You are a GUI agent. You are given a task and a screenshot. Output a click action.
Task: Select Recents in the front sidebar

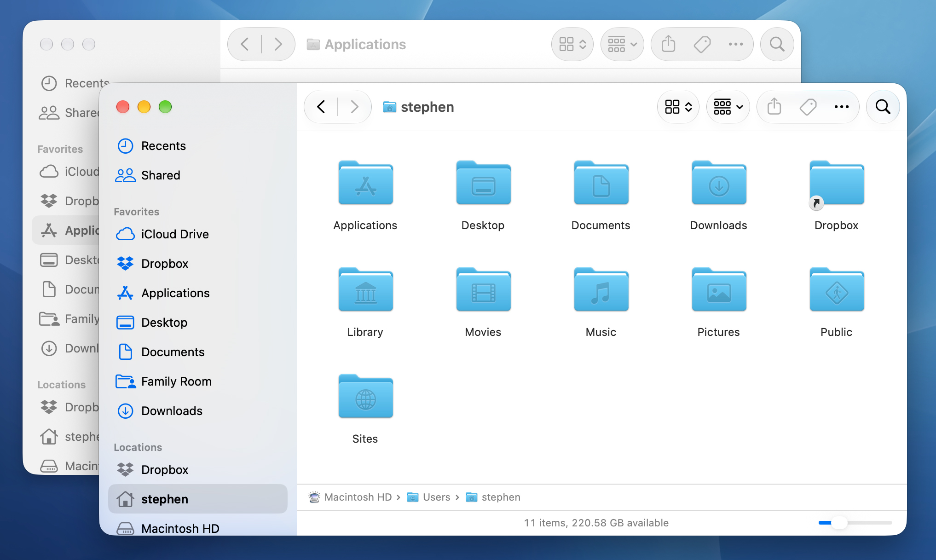198,146
